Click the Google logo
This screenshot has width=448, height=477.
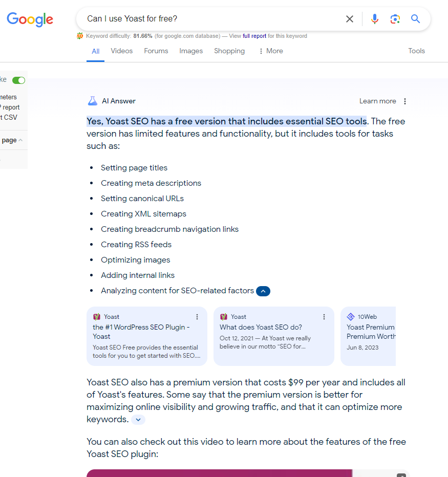tap(30, 19)
